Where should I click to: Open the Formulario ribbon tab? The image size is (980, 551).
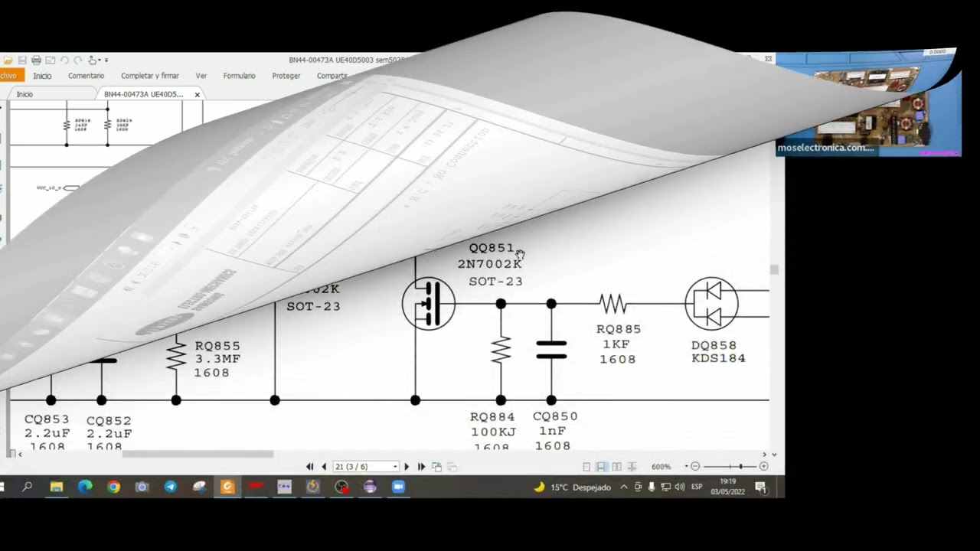click(239, 76)
